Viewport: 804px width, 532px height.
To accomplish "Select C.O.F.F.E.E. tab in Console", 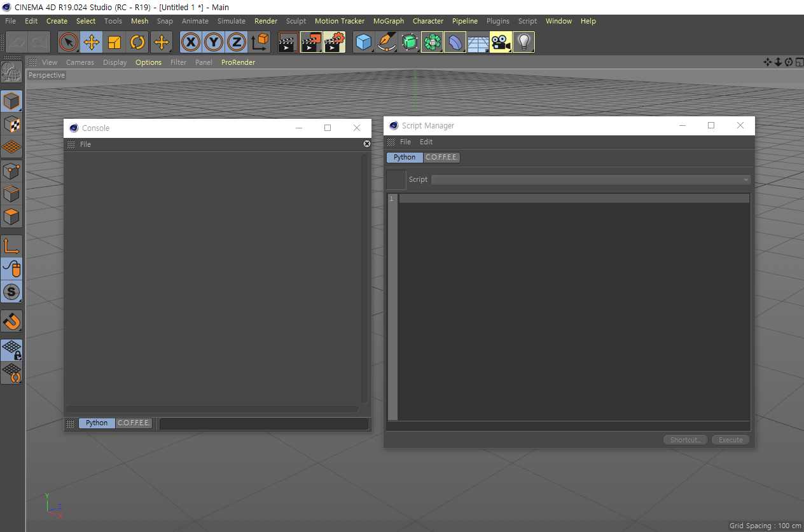I will coord(134,423).
